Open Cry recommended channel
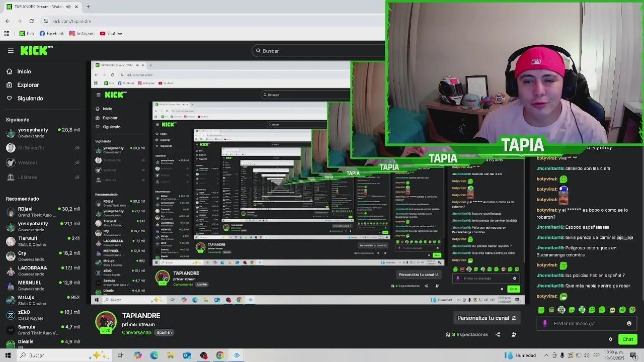Image resolution: width=644 pixels, height=362 pixels. [x=43, y=256]
